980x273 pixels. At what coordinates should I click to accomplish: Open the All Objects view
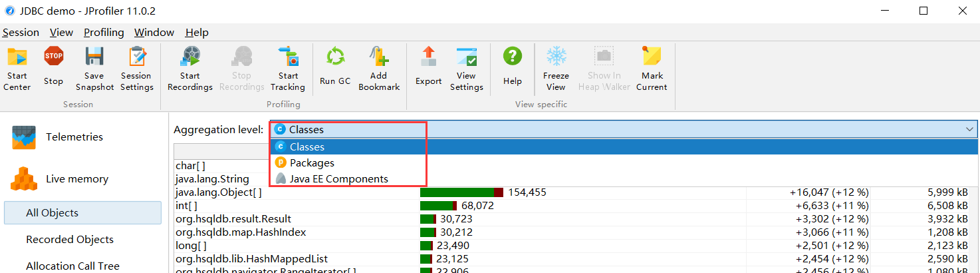82,213
